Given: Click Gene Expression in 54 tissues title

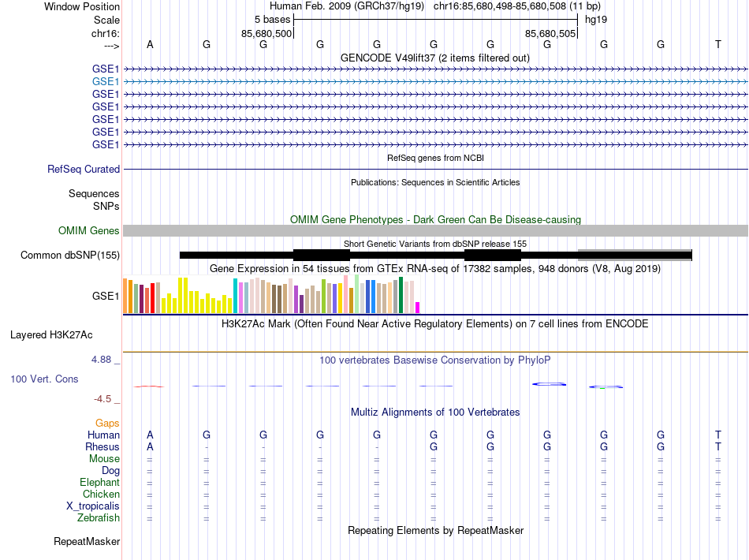Looking at the screenshot, I should tap(435, 268).
